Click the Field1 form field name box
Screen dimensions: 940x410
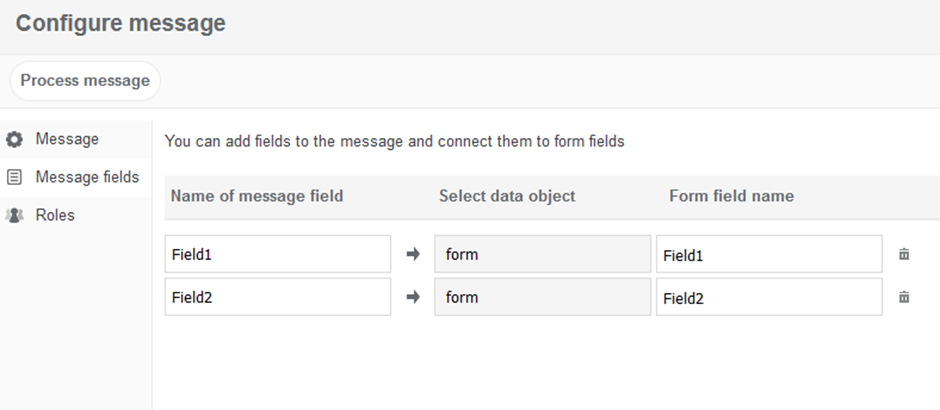pyautogui.click(x=769, y=254)
